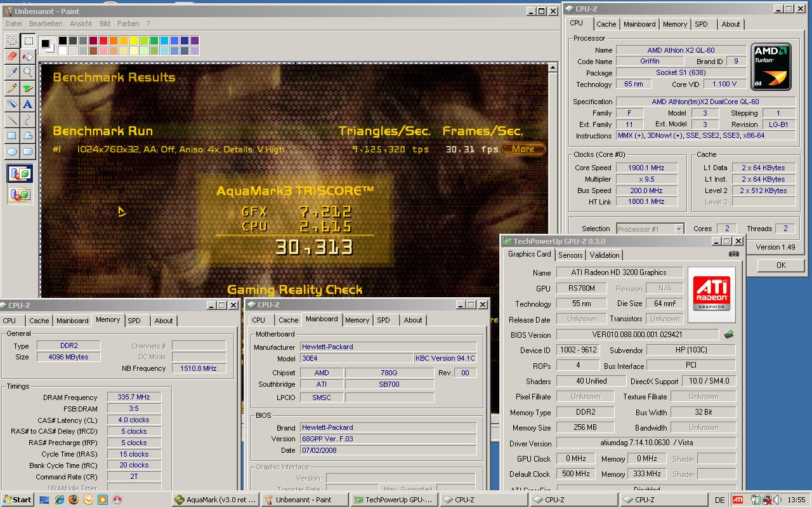Viewport: 812px width, 508px height.
Task: Click the GPU-Z Name field 'ATI Radeon HD 3200 Graphics'
Action: click(619, 272)
